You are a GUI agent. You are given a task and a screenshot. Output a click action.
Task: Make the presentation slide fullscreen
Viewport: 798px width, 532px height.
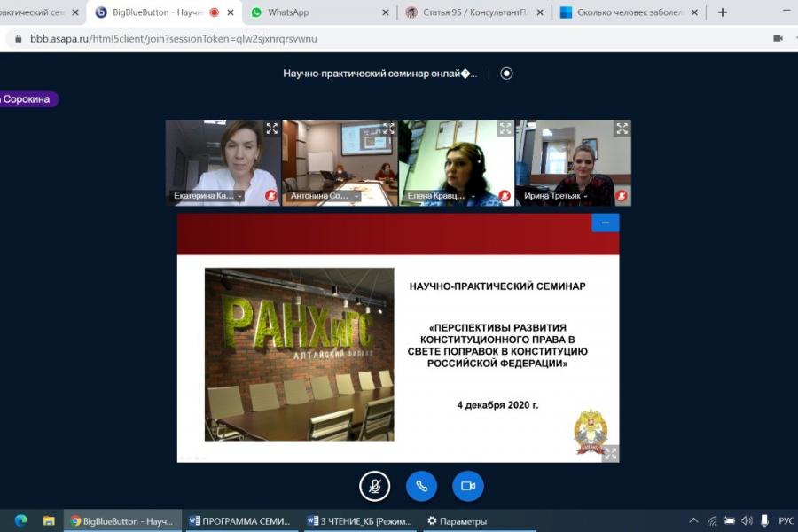(611, 453)
